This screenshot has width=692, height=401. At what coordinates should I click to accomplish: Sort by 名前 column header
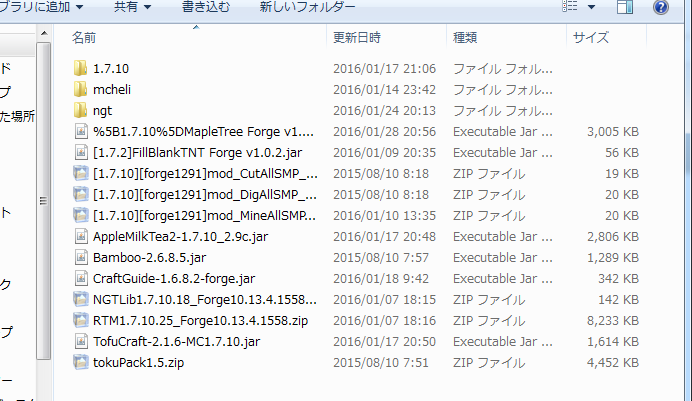[84, 37]
